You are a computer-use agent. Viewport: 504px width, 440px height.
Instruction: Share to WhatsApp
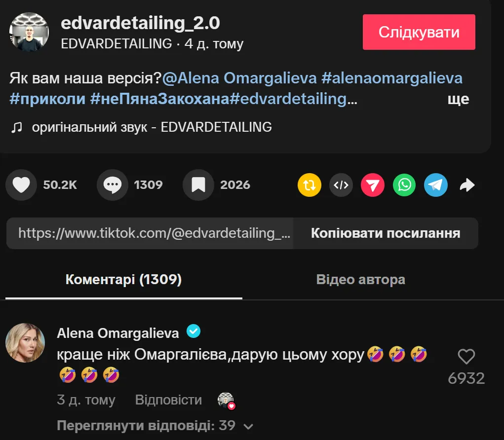[x=404, y=185]
